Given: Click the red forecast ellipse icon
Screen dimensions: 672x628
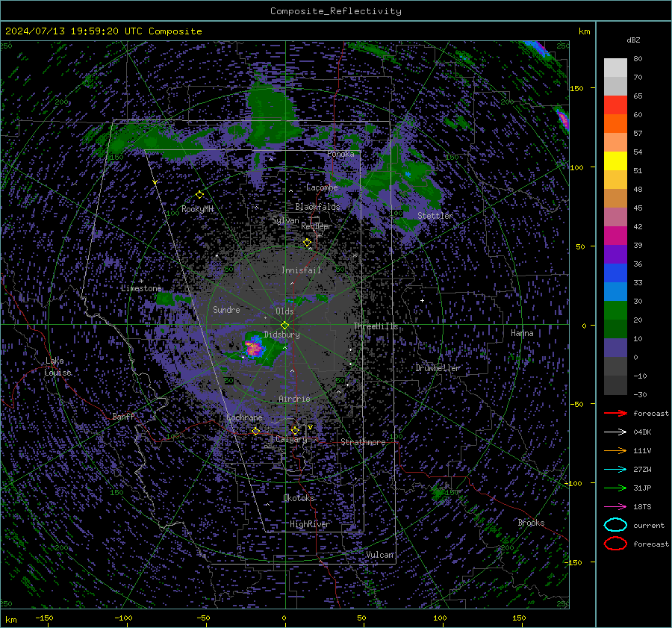Looking at the screenshot, I should 615,544.
